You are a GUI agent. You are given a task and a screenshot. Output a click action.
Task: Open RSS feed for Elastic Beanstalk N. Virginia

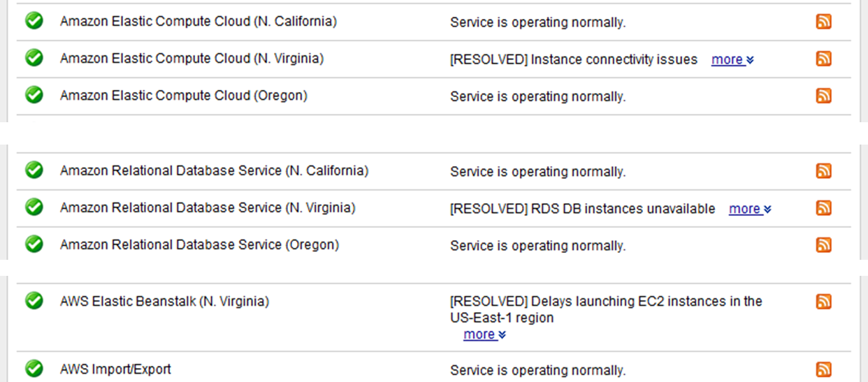click(824, 302)
